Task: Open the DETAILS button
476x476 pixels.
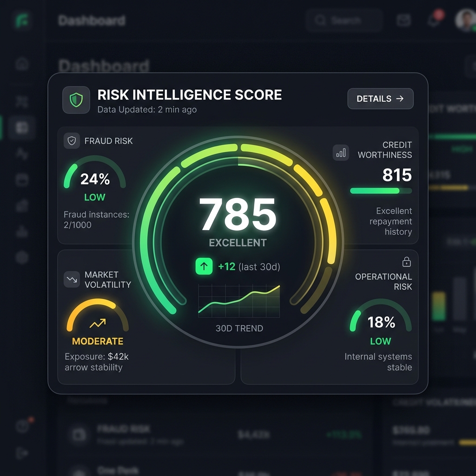Action: (380, 99)
